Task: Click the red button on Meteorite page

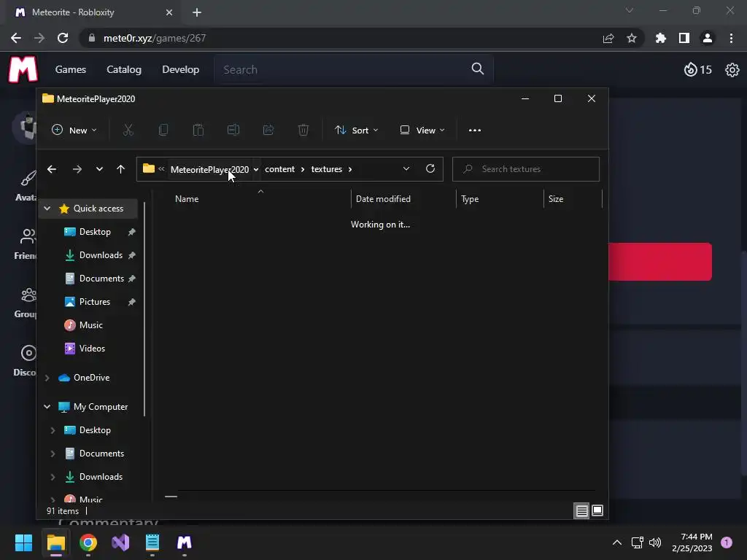Action: 659,262
